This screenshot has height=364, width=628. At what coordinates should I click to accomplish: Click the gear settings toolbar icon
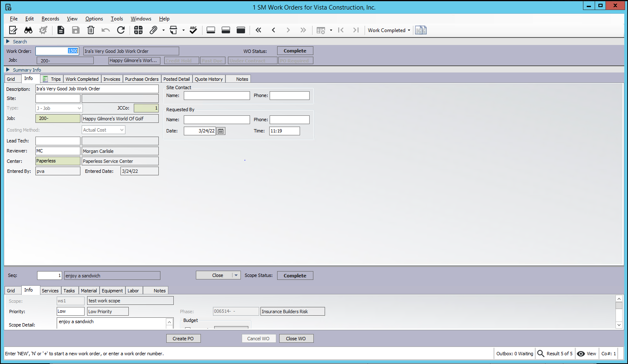tap(43, 30)
